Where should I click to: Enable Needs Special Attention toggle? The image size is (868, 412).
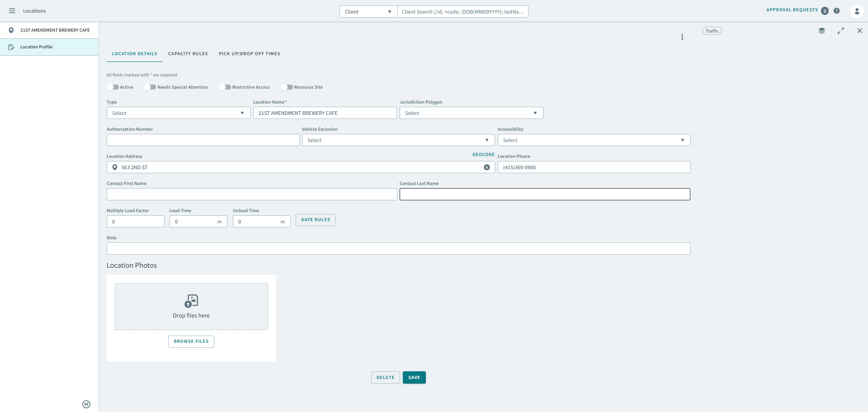[150, 87]
